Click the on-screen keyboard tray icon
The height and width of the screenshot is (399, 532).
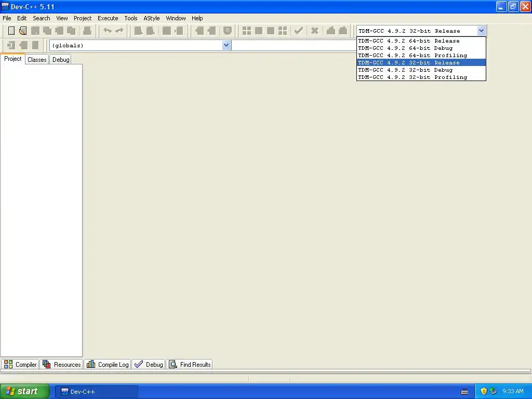point(464,392)
